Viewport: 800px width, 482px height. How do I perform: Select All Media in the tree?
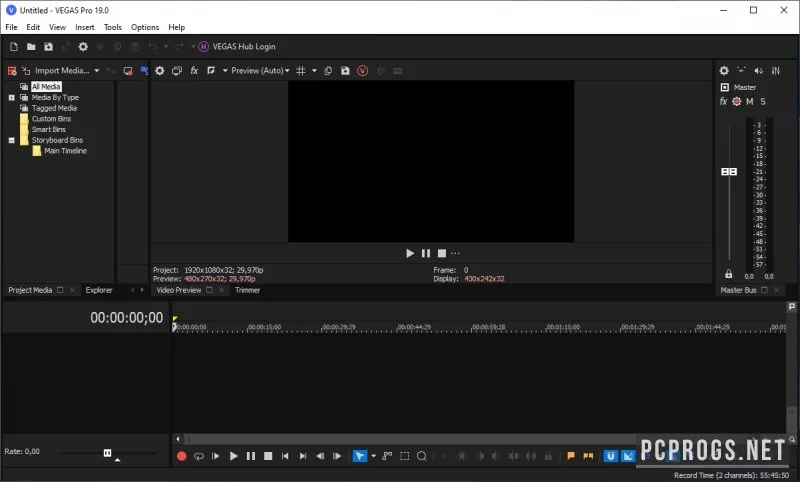coord(46,87)
